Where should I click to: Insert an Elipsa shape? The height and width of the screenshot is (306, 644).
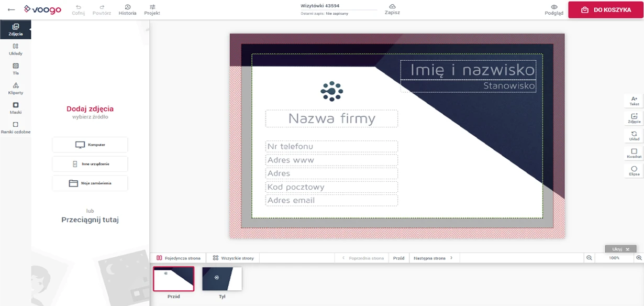coord(634,171)
